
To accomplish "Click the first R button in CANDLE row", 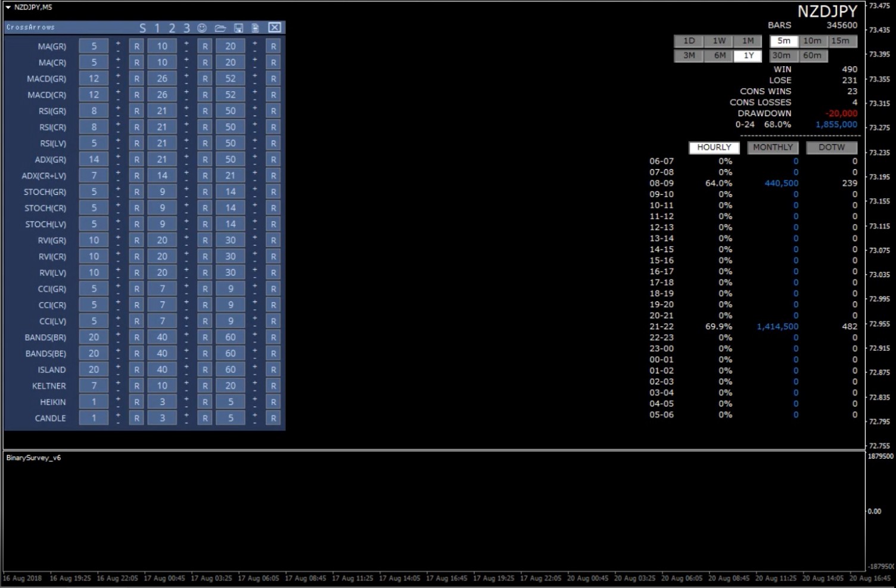I will (x=137, y=418).
